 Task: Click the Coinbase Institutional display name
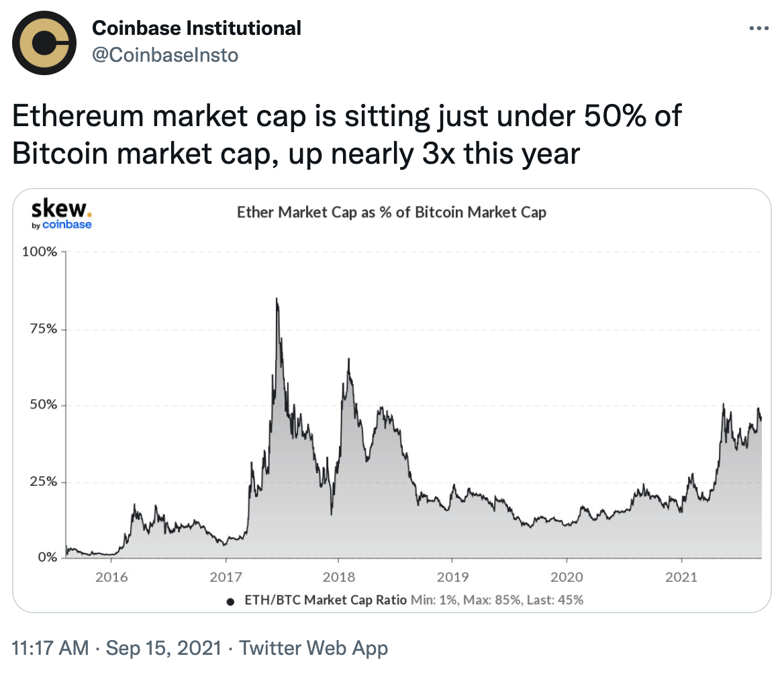(x=196, y=28)
